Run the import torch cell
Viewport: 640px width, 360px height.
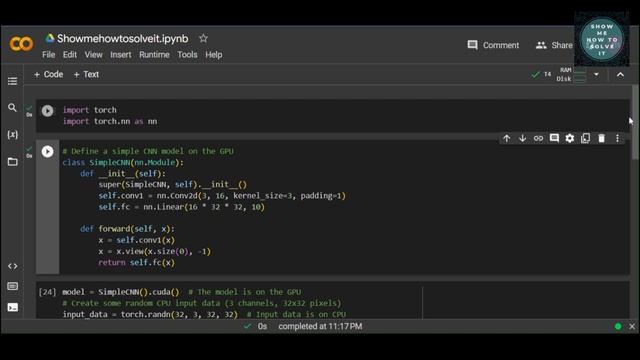click(47, 111)
